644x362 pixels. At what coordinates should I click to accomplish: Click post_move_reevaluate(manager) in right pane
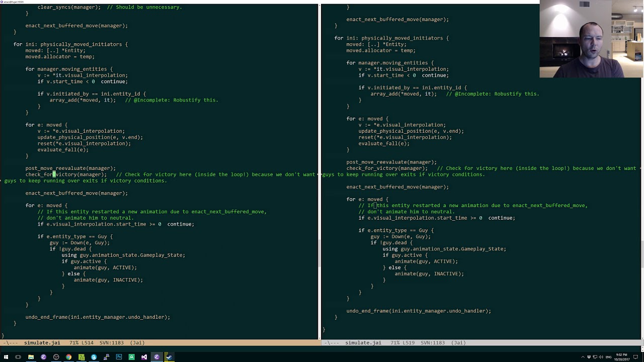point(391,162)
